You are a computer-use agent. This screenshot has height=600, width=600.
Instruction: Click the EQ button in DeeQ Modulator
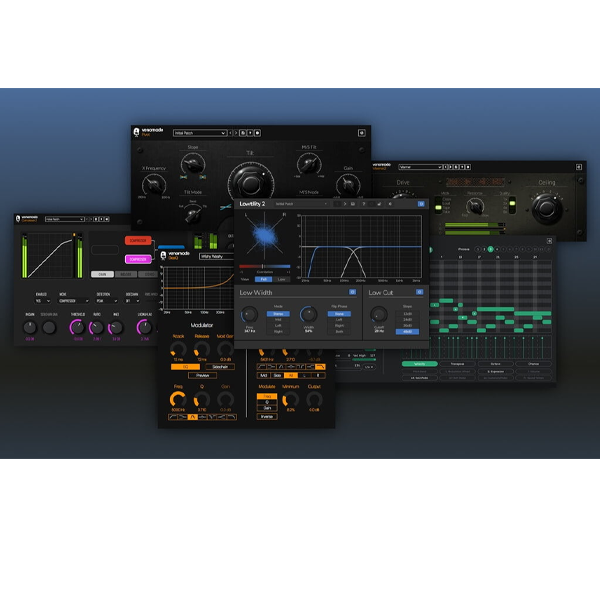(x=185, y=367)
